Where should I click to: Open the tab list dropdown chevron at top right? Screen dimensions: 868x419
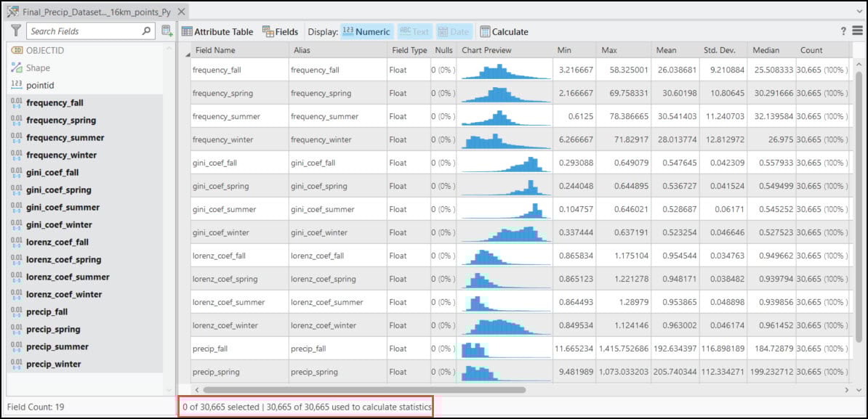(x=859, y=12)
